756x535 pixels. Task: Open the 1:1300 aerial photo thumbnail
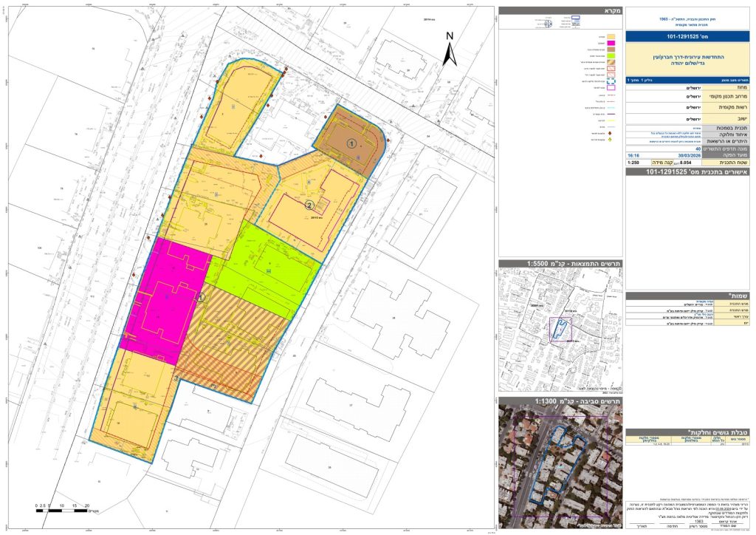click(x=561, y=467)
